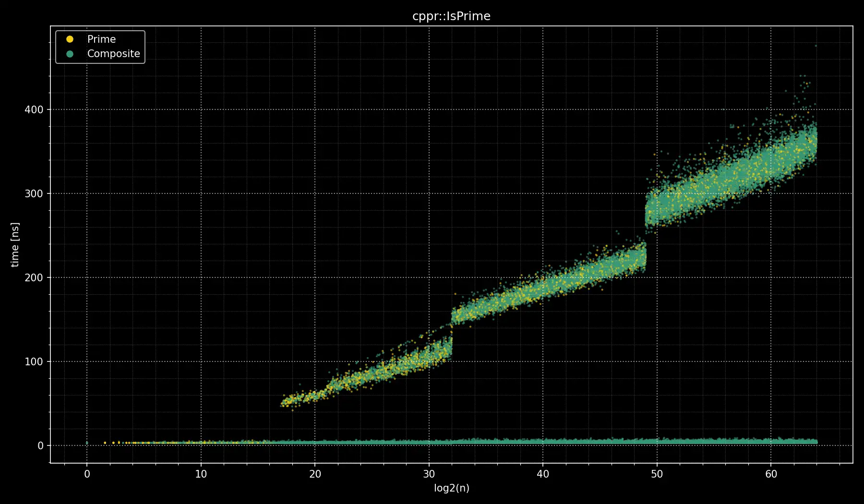The height and width of the screenshot is (504, 864).
Task: Click the y-axis tick label 300
Action: [34, 193]
